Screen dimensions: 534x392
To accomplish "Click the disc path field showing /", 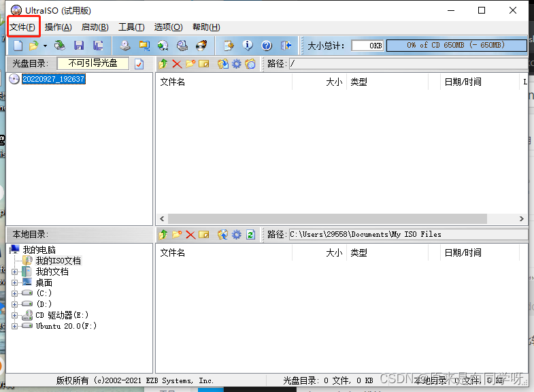I will click(408, 64).
